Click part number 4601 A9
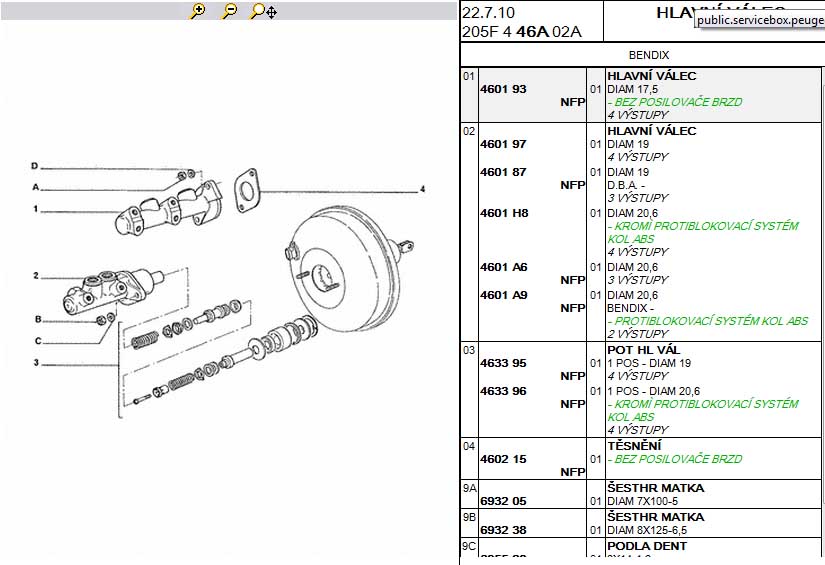 coord(503,295)
